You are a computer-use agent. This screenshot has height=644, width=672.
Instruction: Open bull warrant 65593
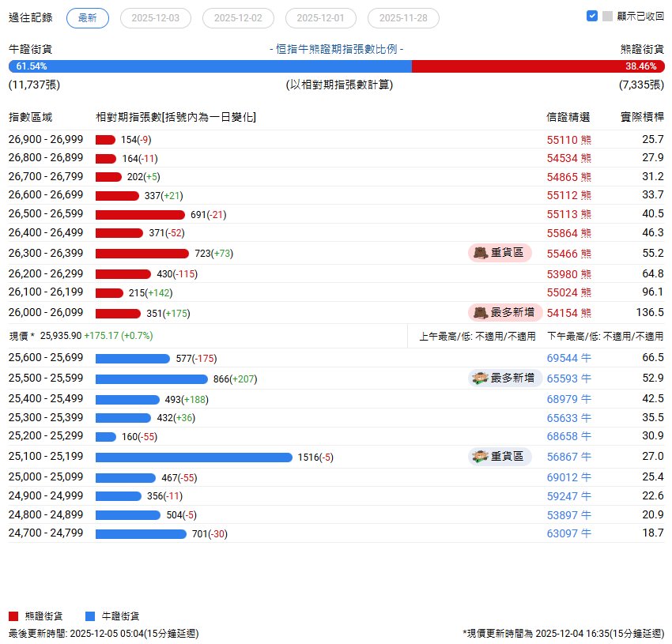click(568, 378)
